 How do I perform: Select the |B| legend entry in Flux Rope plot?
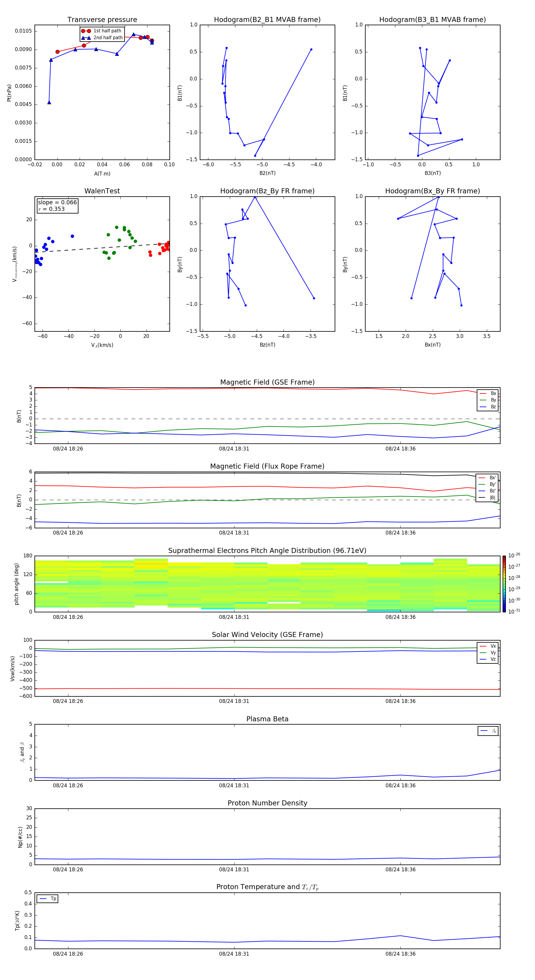pos(487,498)
